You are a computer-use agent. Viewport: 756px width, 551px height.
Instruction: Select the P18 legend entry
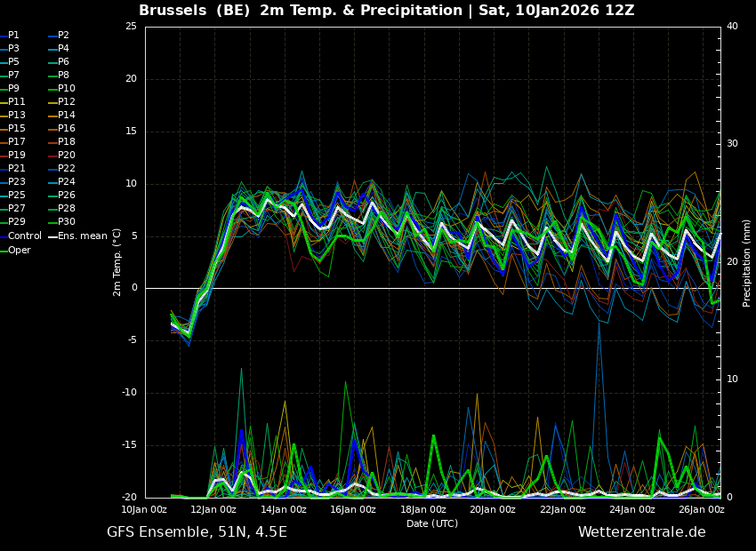[x=67, y=141]
